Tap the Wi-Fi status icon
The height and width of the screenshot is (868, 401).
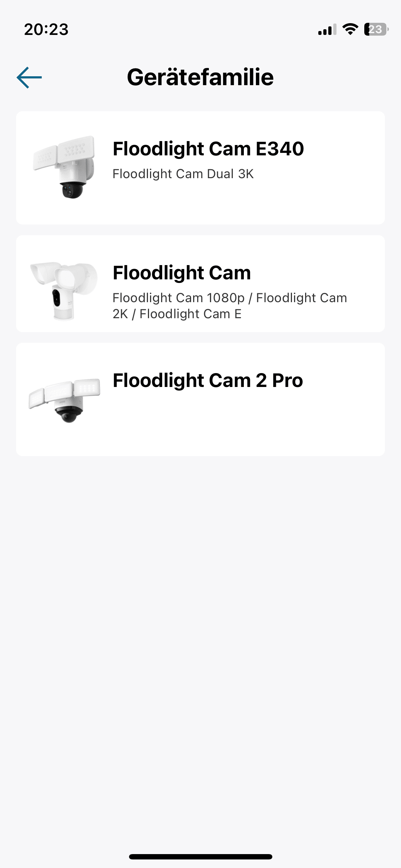(x=350, y=29)
